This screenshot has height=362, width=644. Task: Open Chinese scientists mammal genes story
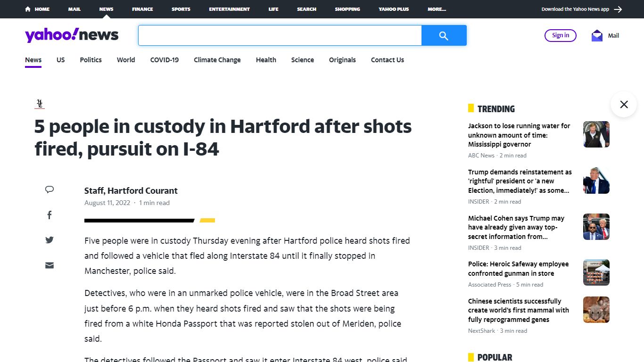(519, 310)
